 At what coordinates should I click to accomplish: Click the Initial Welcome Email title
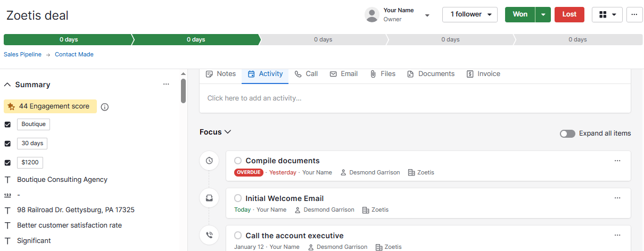[285, 198]
